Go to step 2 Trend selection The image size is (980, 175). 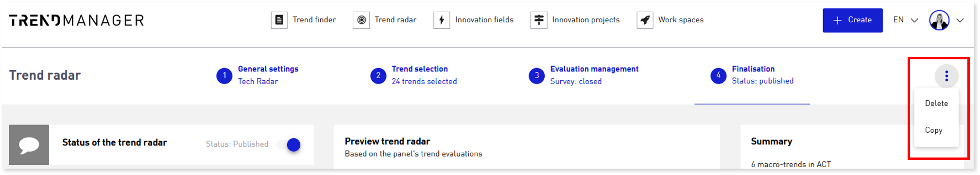click(413, 75)
